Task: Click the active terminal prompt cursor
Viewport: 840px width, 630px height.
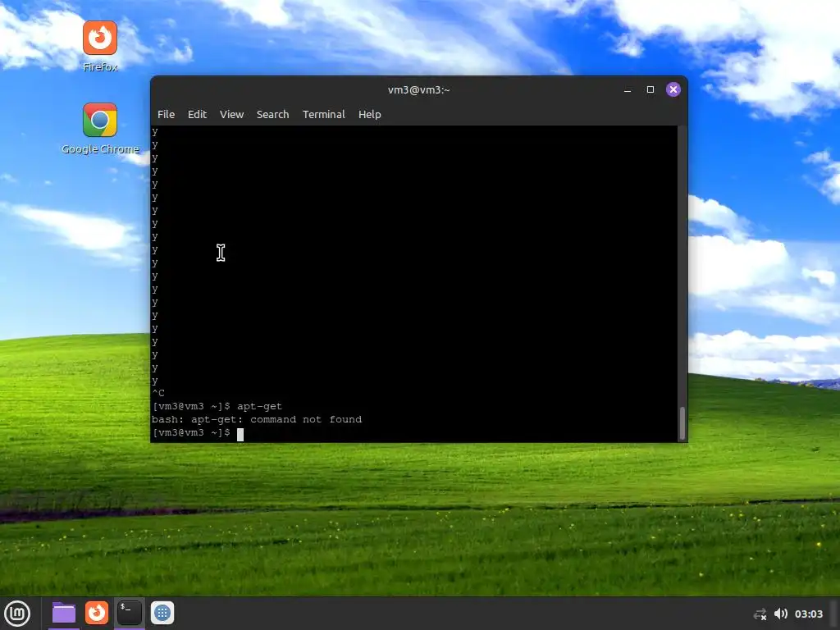Action: pyautogui.click(x=240, y=433)
